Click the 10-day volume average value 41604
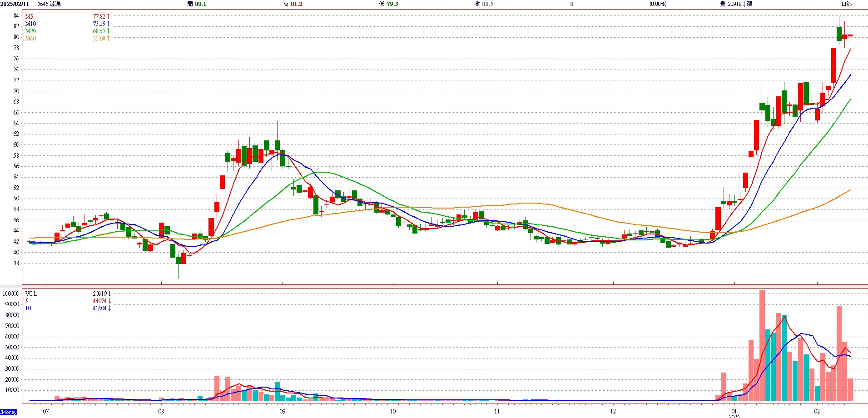868x418 pixels. point(99,309)
